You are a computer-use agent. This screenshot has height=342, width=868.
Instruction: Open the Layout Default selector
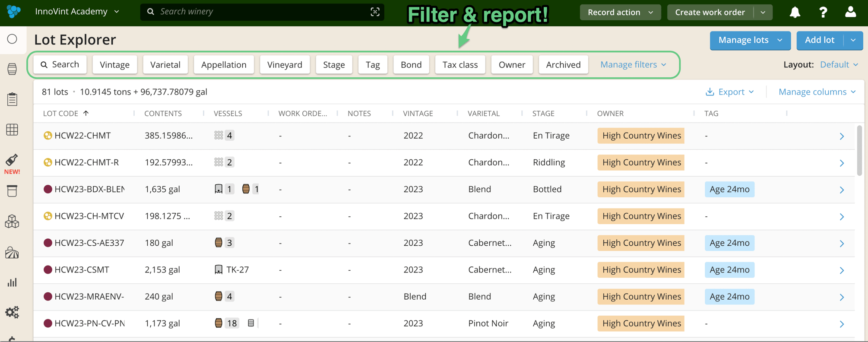click(x=839, y=64)
